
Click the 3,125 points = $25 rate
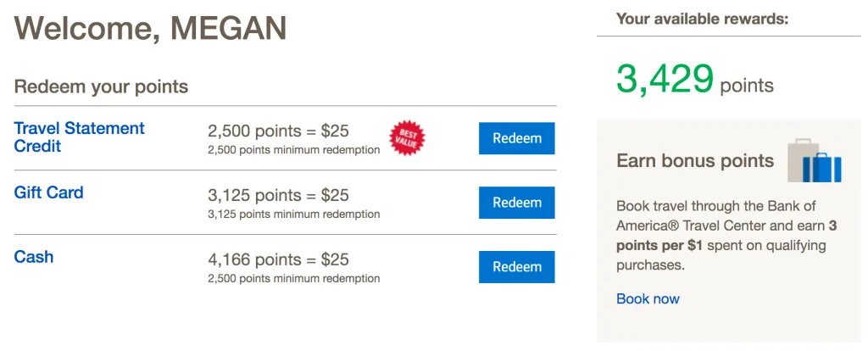[x=278, y=196]
